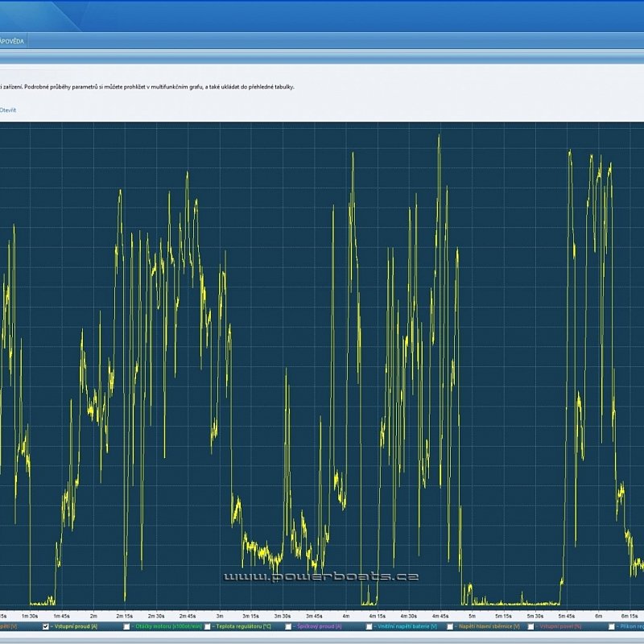Show the Napětí hlavní sběrnice series
Viewport: 644px width, 644px height.
click(x=451, y=626)
